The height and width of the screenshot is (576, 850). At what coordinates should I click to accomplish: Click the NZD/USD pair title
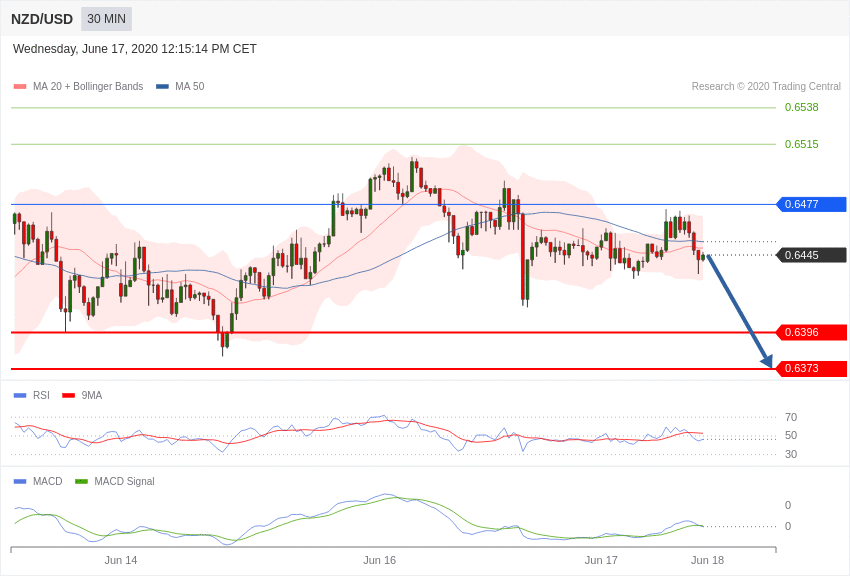(x=42, y=19)
